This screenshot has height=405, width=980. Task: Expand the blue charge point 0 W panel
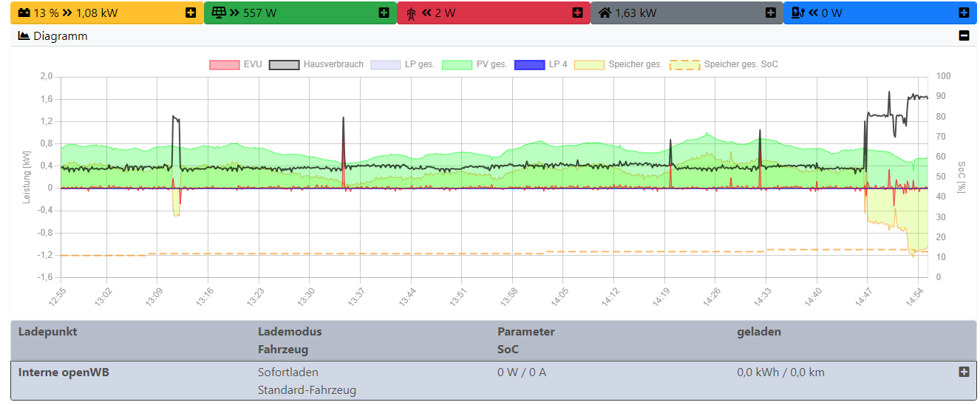click(x=964, y=13)
